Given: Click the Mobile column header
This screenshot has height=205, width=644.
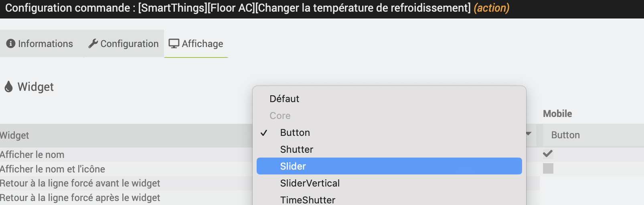Looking at the screenshot, I should [x=557, y=114].
